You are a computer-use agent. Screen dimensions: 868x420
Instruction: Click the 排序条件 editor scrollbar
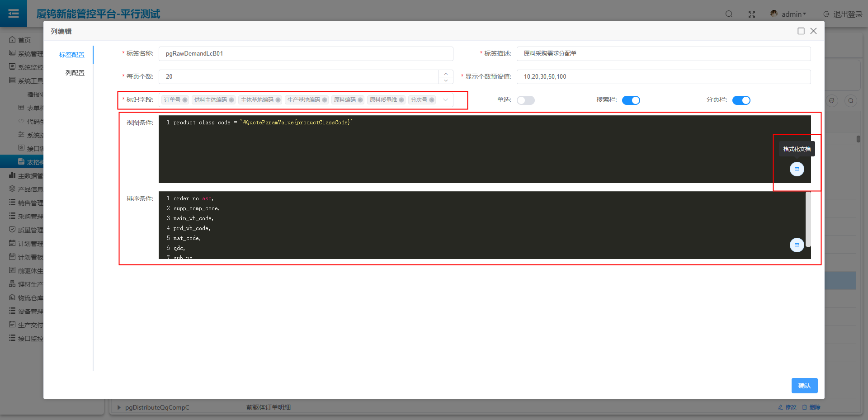click(808, 219)
